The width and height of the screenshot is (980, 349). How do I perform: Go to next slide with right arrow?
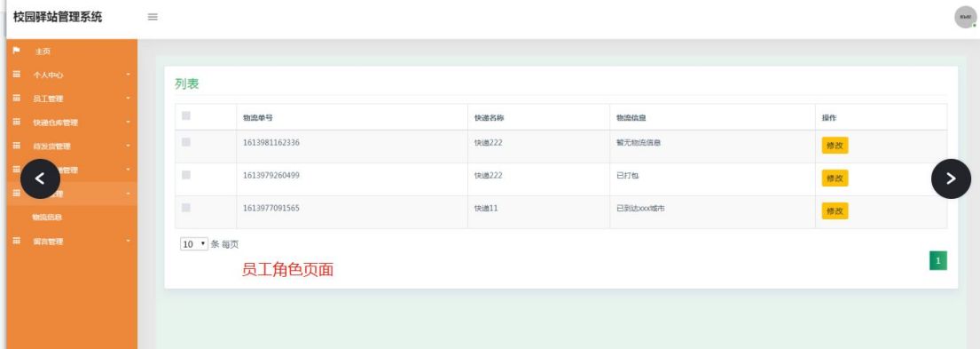coord(951,178)
